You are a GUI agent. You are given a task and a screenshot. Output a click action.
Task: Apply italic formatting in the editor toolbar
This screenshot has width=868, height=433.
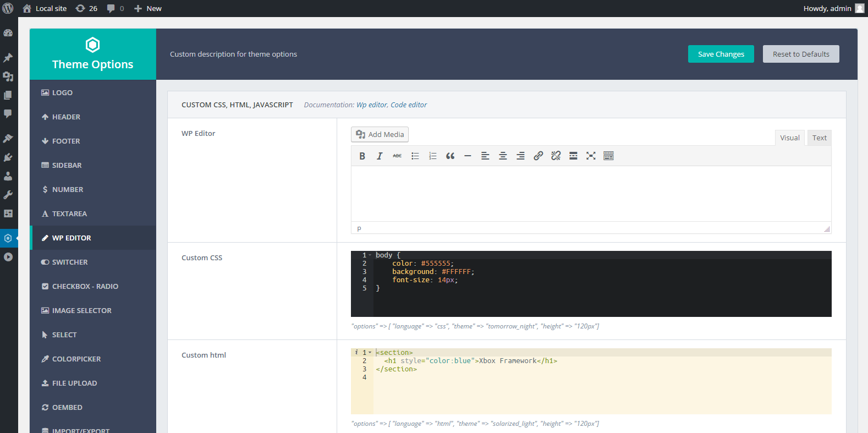pyautogui.click(x=380, y=156)
